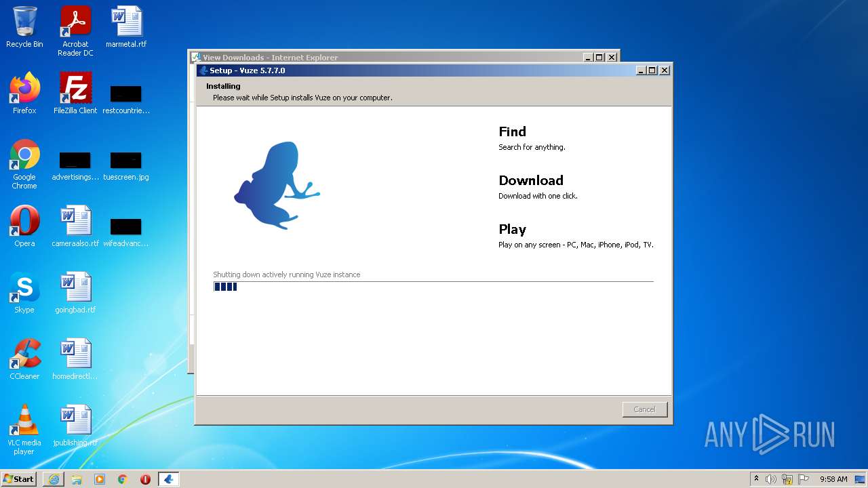Launch Acrobat Reader DC shortcut
Screen dimensions: 868x488
pyautogui.click(x=75, y=31)
